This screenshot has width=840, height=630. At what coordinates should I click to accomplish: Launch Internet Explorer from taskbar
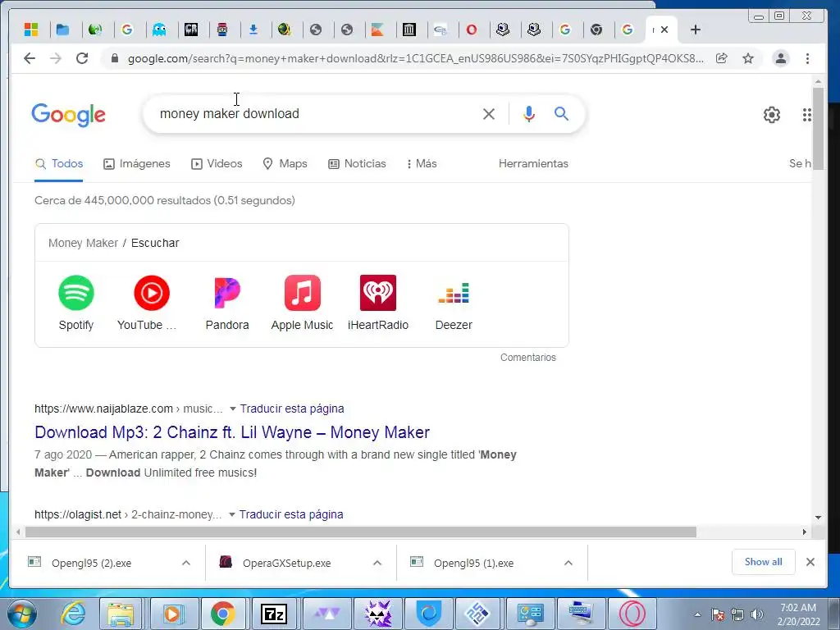tap(72, 614)
